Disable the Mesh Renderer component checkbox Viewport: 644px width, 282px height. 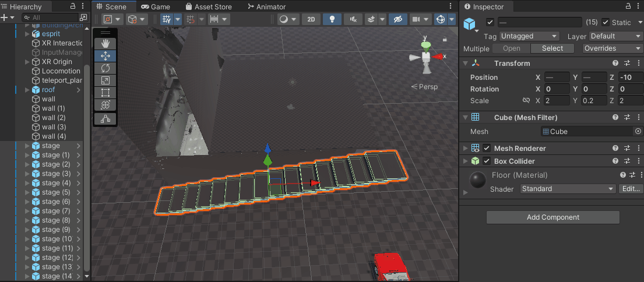(x=487, y=149)
